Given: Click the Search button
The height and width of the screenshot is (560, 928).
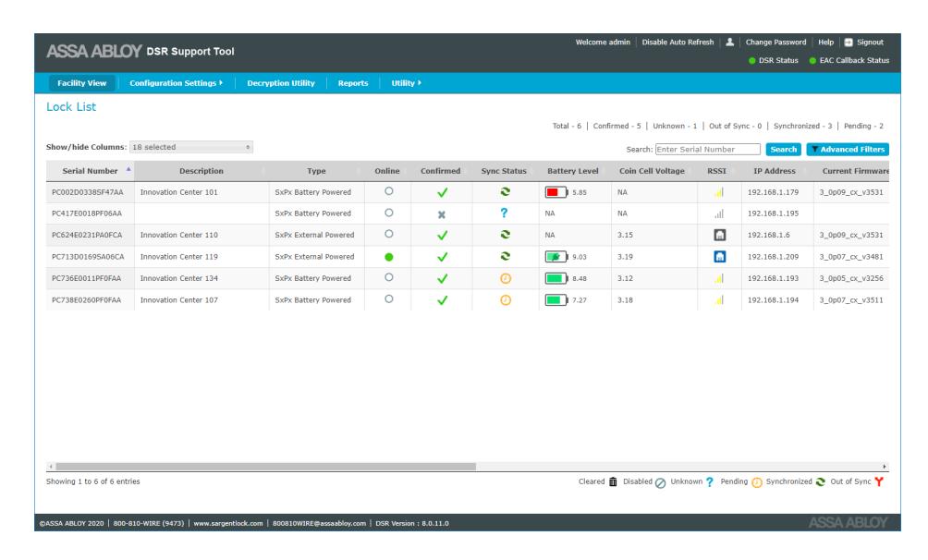Looking at the screenshot, I should pyautogui.click(x=783, y=149).
